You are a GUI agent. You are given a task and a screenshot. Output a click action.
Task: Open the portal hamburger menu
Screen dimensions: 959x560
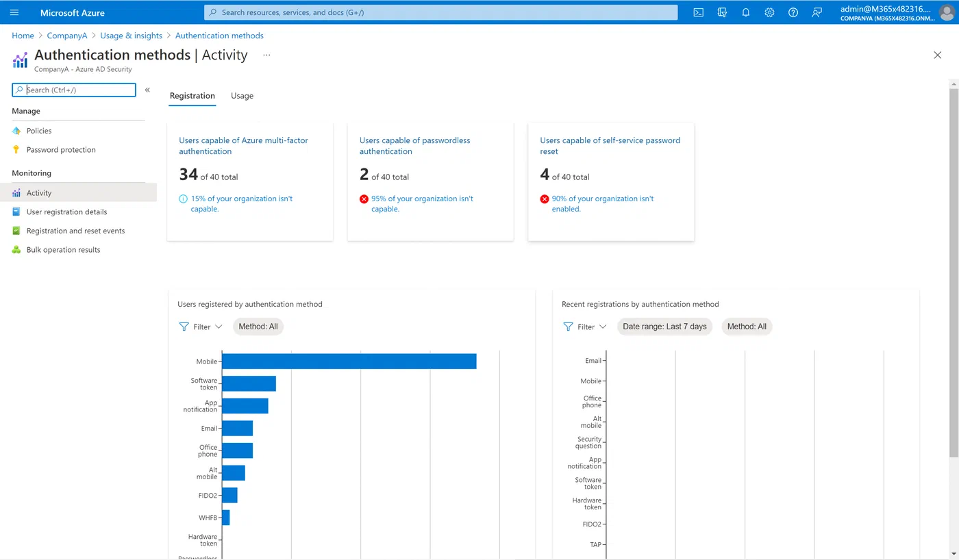point(14,12)
